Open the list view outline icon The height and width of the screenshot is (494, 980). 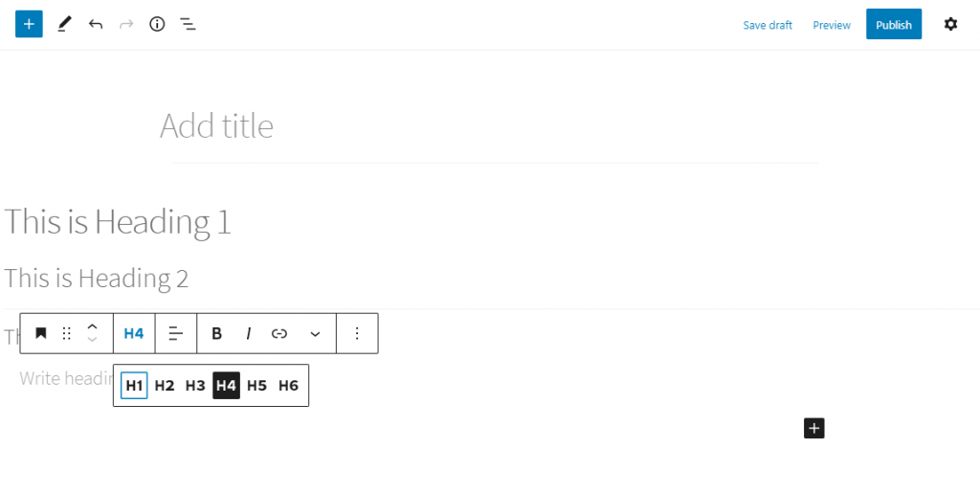189,24
